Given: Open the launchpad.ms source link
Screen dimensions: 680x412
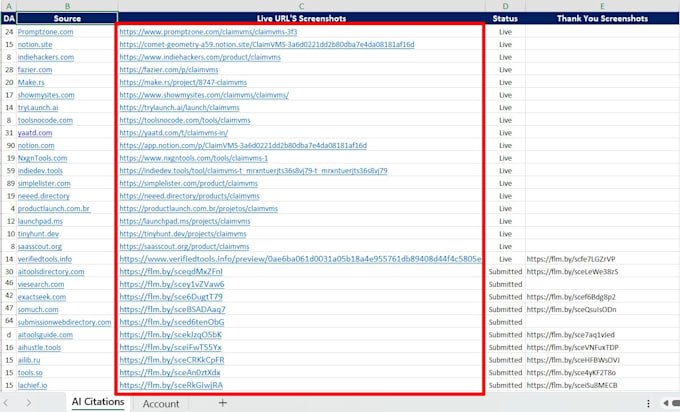Looking at the screenshot, I should [40, 221].
